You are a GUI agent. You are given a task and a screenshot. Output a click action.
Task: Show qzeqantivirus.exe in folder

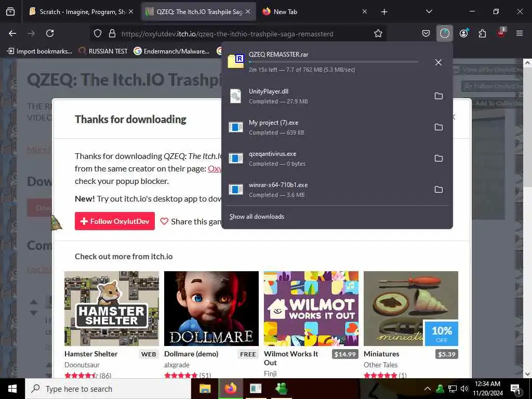tap(438, 158)
